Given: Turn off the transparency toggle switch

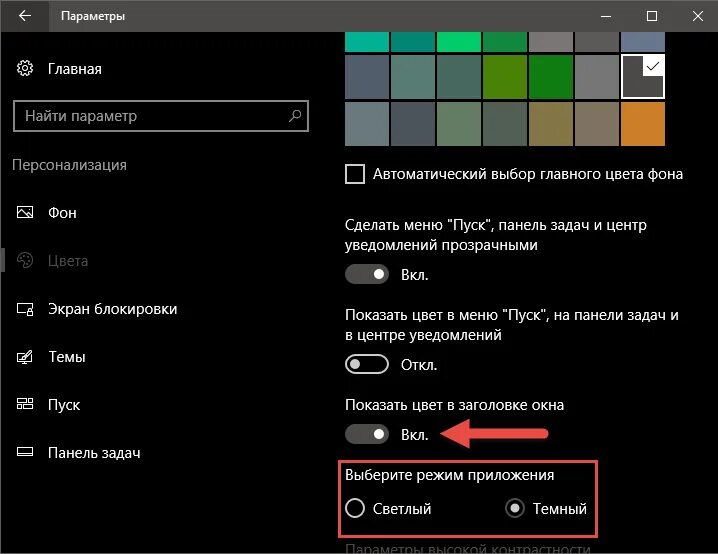Looking at the screenshot, I should 366,274.
